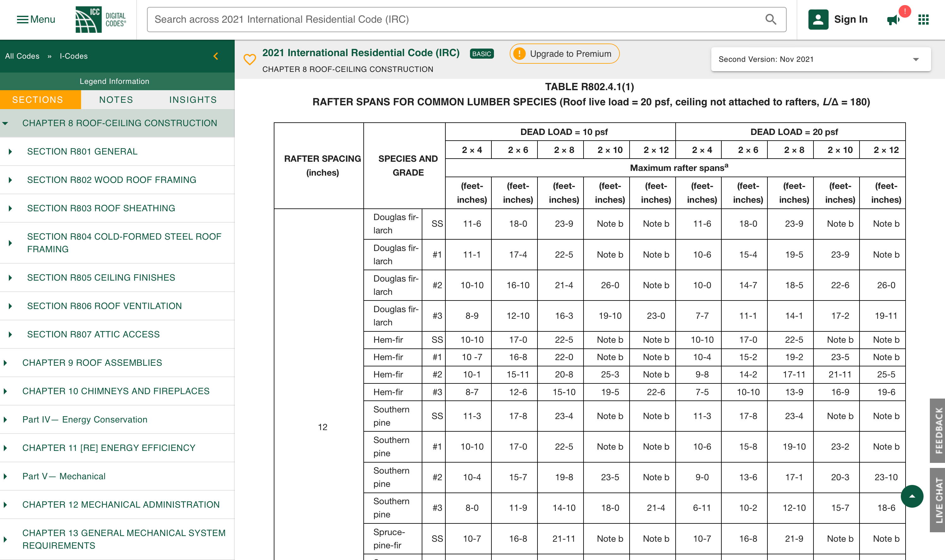
Task: Open SECTION R805 CEILING FINISHES
Action: 101,277
